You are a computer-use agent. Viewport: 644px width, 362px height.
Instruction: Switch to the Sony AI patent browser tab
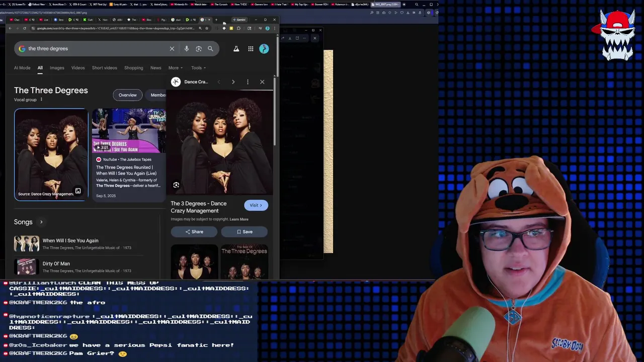point(118,5)
